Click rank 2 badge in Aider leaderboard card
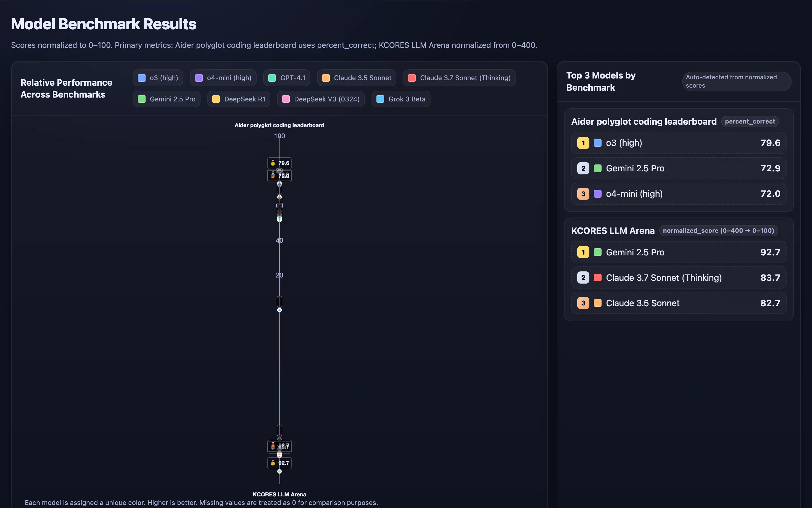 click(x=583, y=168)
